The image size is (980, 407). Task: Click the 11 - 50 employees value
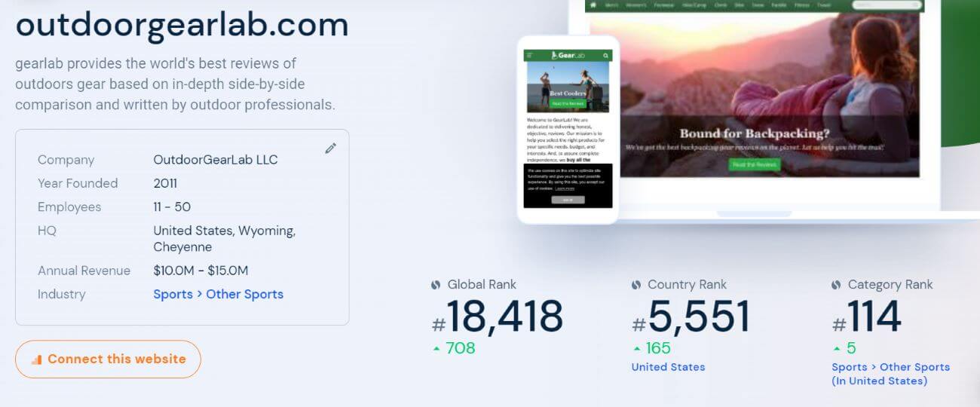[172, 207]
